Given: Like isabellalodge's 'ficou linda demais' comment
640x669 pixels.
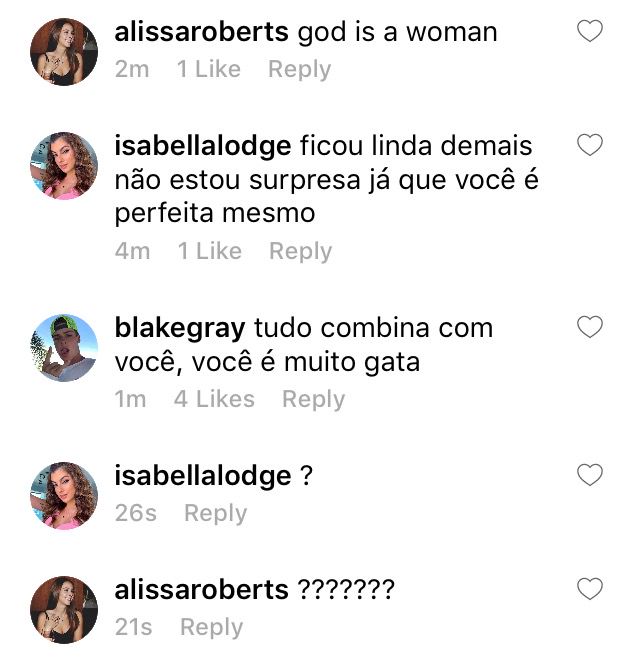Looking at the screenshot, I should (x=590, y=145).
